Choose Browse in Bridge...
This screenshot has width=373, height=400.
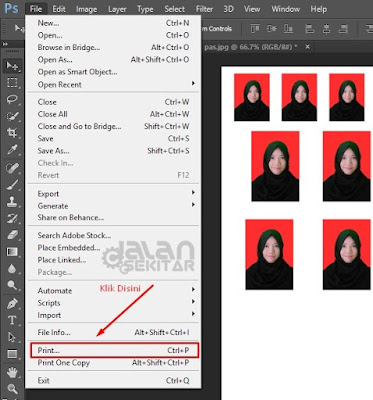(113, 47)
